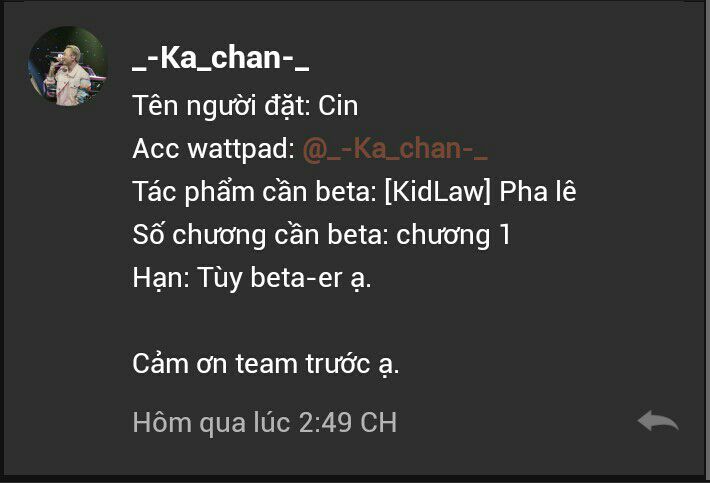This screenshot has height=483, width=710.
Task: Select the line Tên người đặt: Cin
Action: 245,106
